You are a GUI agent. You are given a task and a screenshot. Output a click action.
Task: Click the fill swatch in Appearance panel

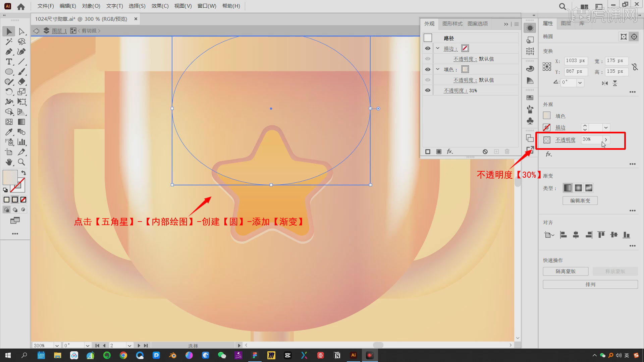tap(465, 69)
